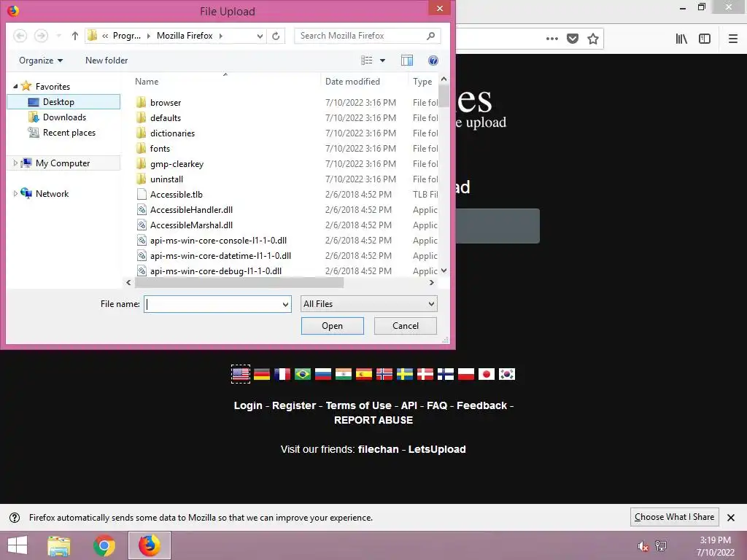The height and width of the screenshot is (560, 747).
Task: Select the gmp-clearkey folder
Action: (177, 164)
